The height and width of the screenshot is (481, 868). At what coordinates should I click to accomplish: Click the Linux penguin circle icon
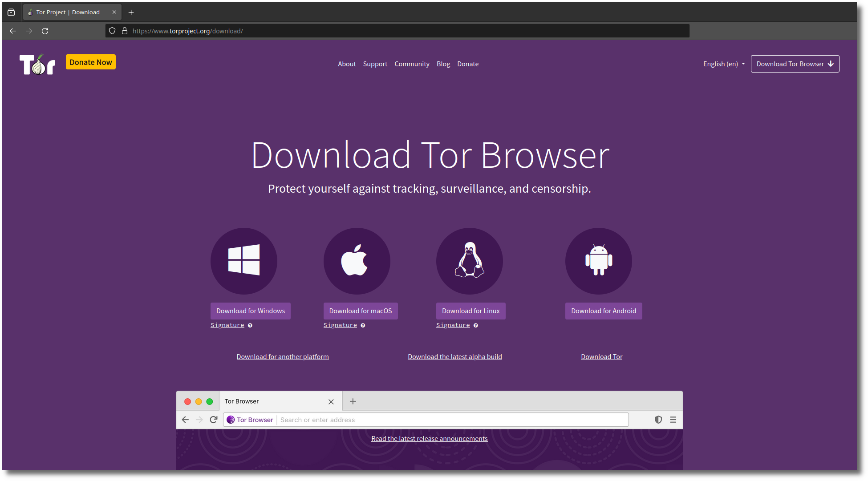pyautogui.click(x=470, y=261)
